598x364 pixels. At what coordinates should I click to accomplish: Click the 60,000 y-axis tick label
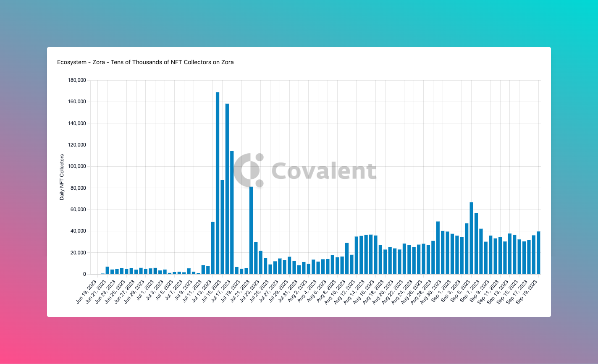(x=78, y=209)
